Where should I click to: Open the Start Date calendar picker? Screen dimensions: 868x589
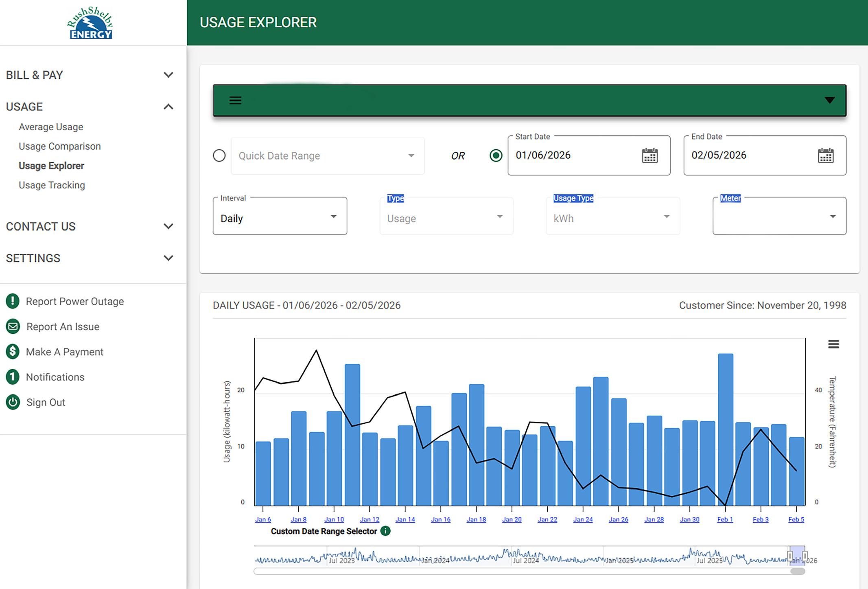point(649,155)
